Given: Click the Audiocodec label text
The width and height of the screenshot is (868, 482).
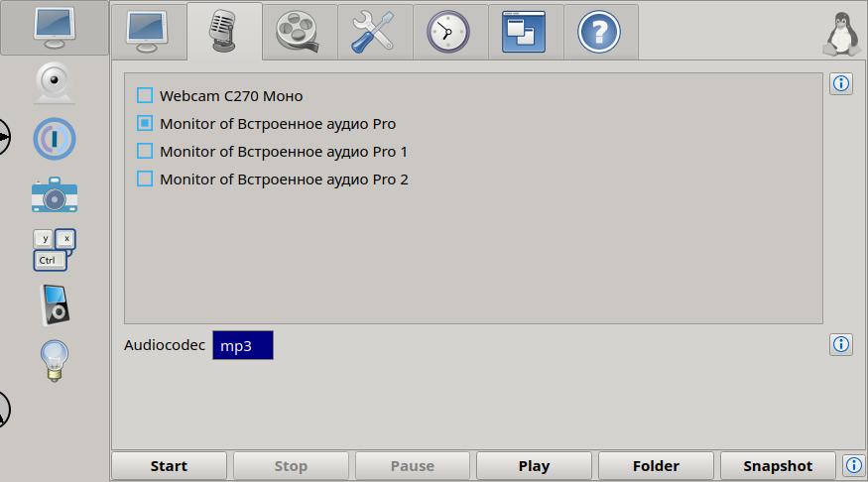Looking at the screenshot, I should point(165,345).
